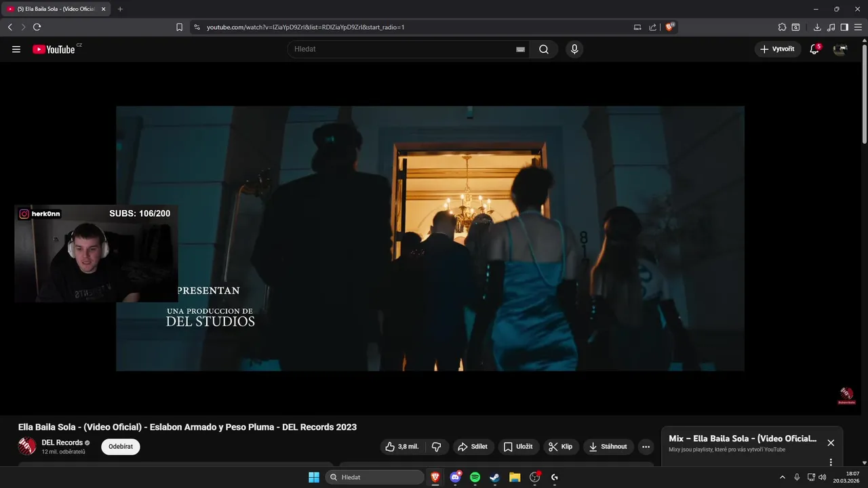Open the YouTube notifications bell
868x488 pixels.
coord(814,49)
